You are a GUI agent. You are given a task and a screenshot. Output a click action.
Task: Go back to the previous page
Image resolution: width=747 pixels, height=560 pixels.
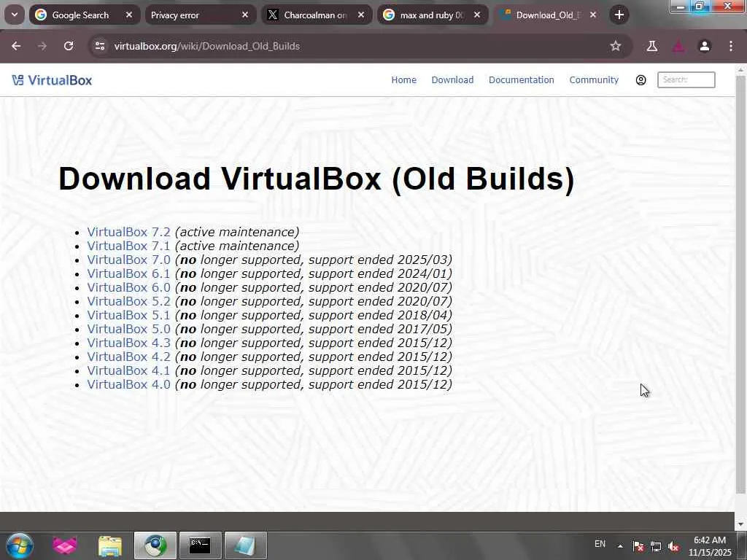tap(16, 46)
